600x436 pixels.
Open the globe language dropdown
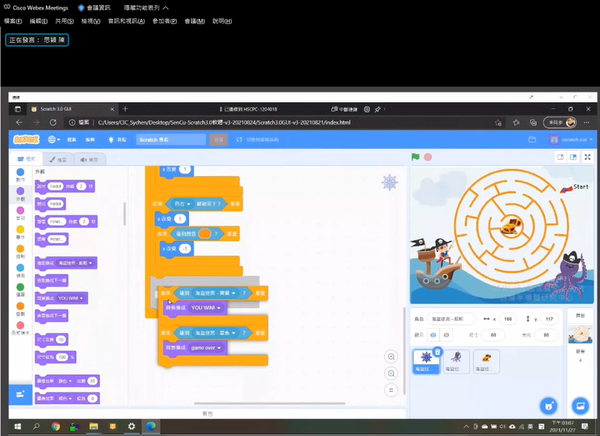pos(54,140)
